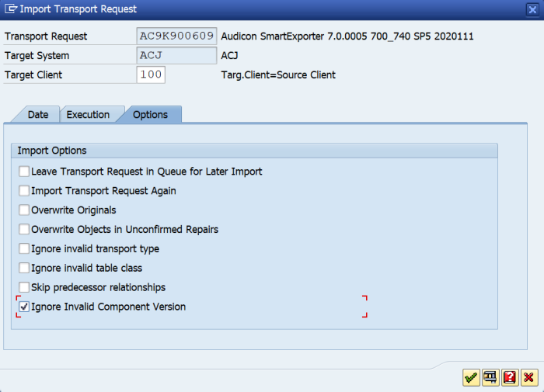This screenshot has height=392, width=544.
Task: Close the Import Transport Request dialog
Action: [x=532, y=9]
